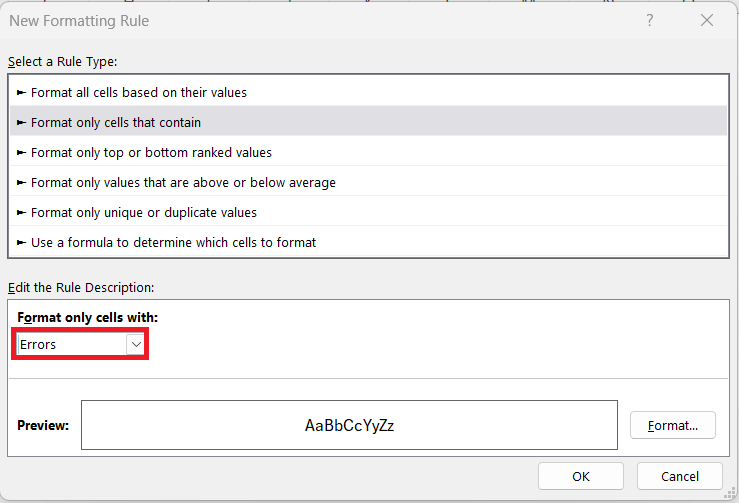739x503 pixels.
Task: Choose 'Format only top or bottom ranked values'
Action: (x=368, y=152)
